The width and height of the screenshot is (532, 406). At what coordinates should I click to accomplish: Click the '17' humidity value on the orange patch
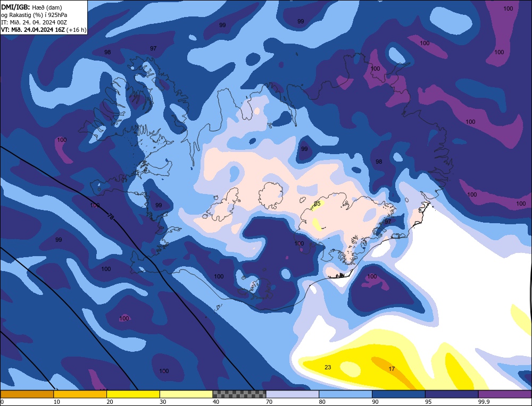coord(392,369)
